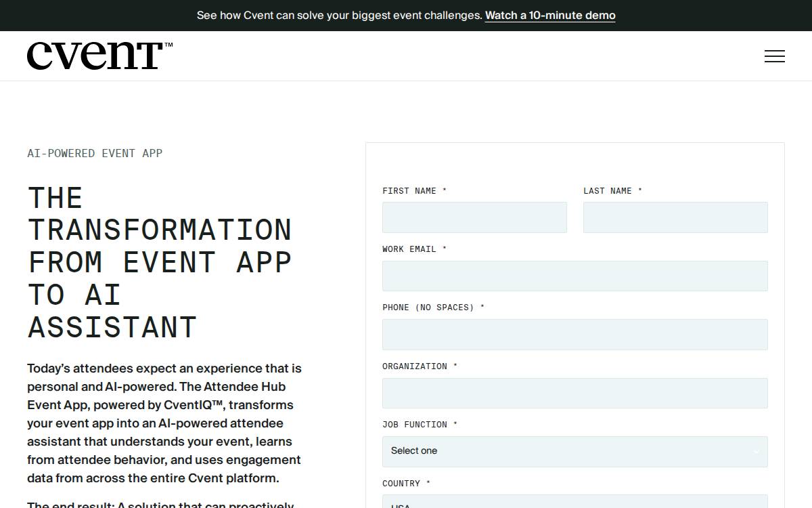Click the heading "The Transformation From Event App"
Screen dimensions: 812x508
[160, 262]
